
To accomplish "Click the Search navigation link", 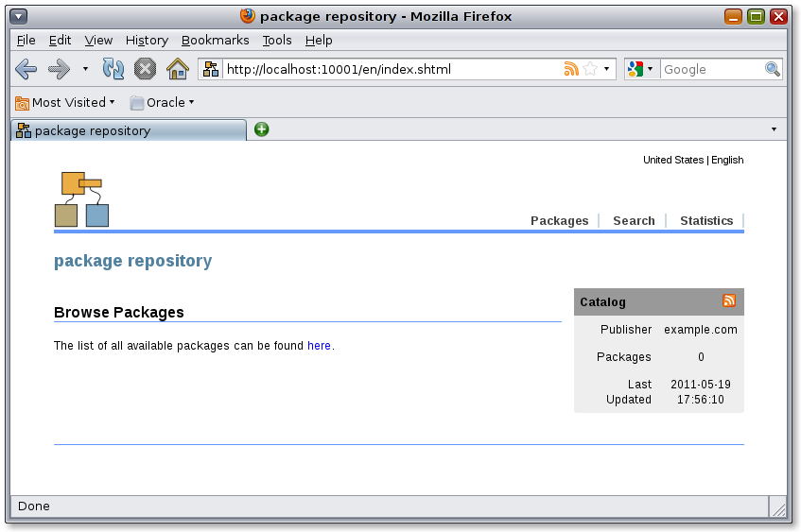I will (x=634, y=220).
